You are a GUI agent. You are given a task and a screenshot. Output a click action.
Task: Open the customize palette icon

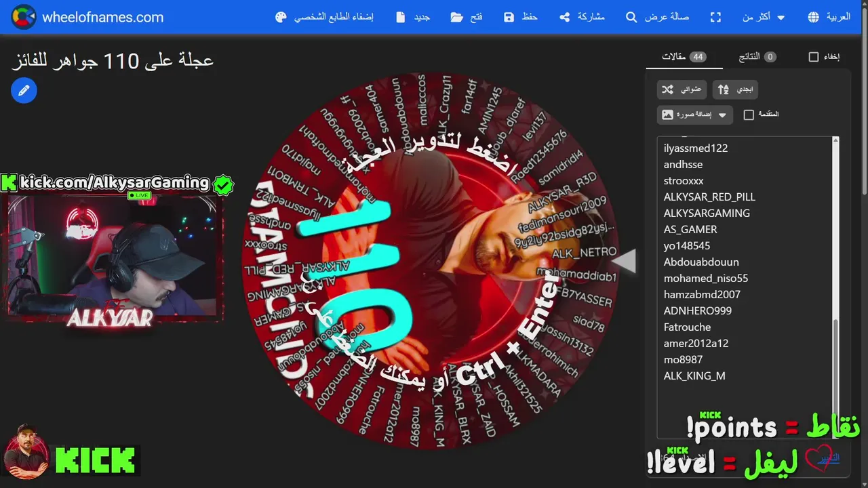(281, 17)
